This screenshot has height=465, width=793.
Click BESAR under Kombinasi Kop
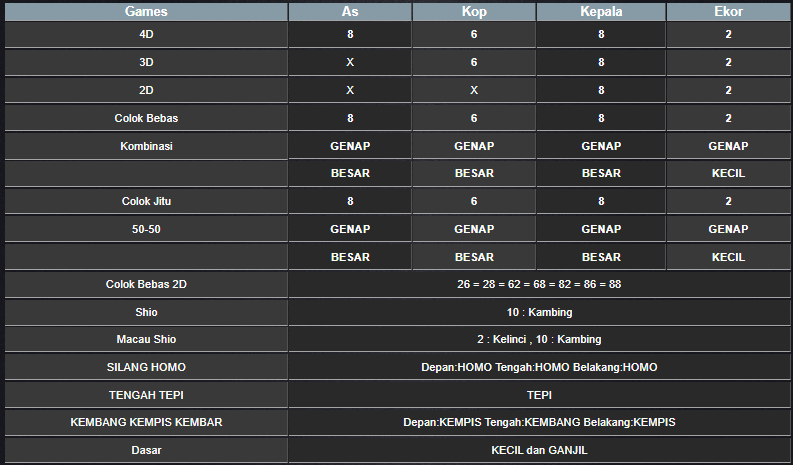pyautogui.click(x=474, y=173)
